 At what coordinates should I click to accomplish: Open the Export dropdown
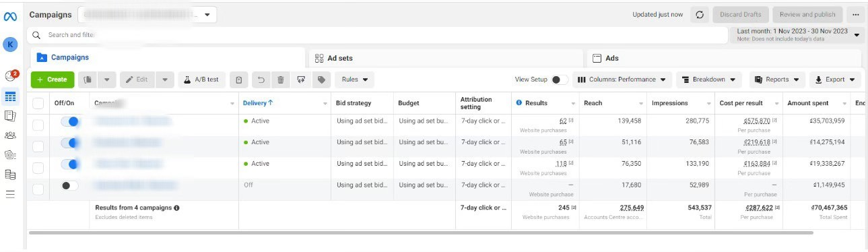coord(835,80)
